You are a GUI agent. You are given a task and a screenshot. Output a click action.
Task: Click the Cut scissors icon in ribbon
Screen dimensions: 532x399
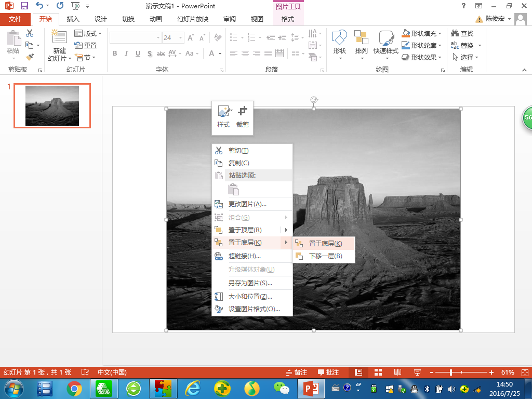[x=30, y=33]
